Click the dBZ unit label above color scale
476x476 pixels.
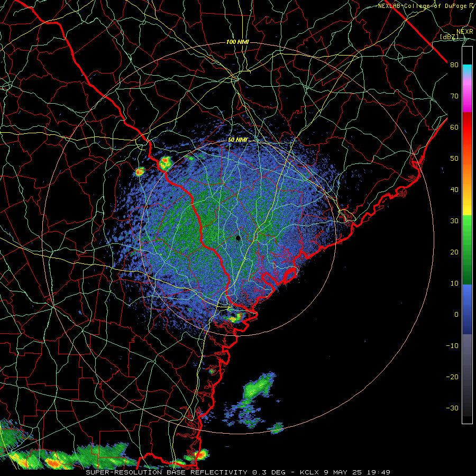coord(449,36)
